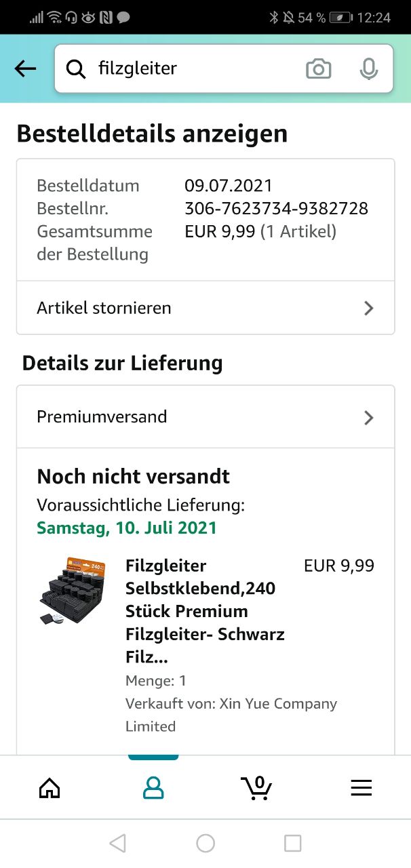Tap seller Xin Yue Company Limited
Screen dimensions: 411x868
point(231,715)
